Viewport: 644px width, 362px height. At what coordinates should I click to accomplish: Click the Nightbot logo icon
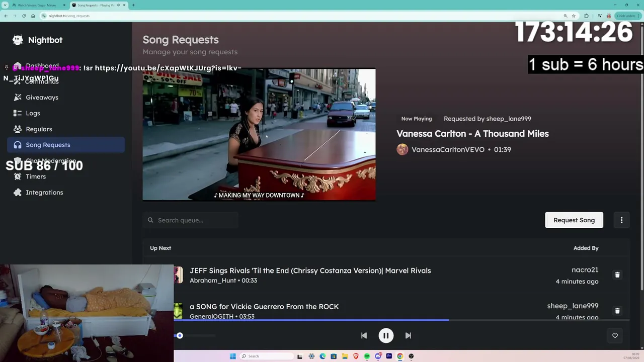coord(18,40)
